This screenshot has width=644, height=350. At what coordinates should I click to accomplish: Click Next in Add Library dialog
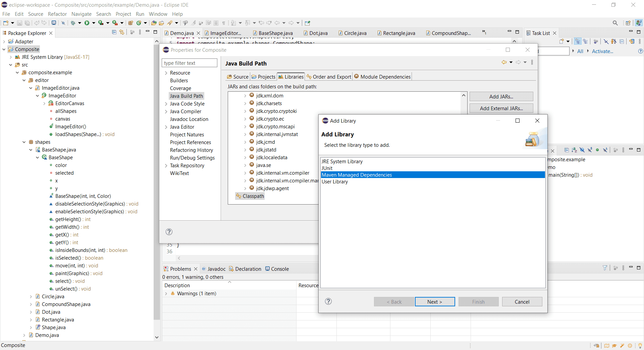point(435,302)
